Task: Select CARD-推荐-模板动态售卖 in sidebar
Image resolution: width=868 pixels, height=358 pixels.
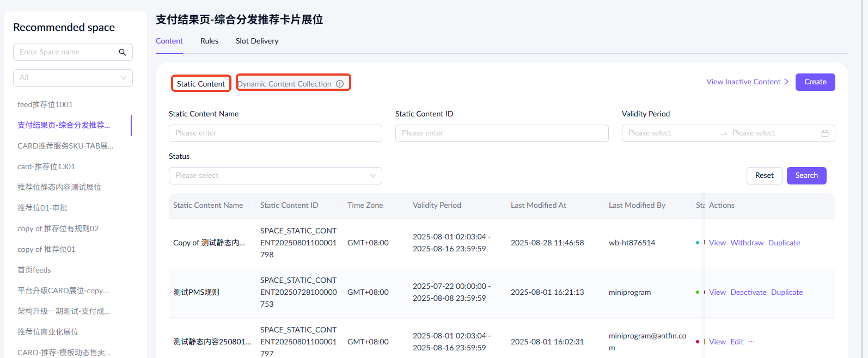Action: pos(64,353)
